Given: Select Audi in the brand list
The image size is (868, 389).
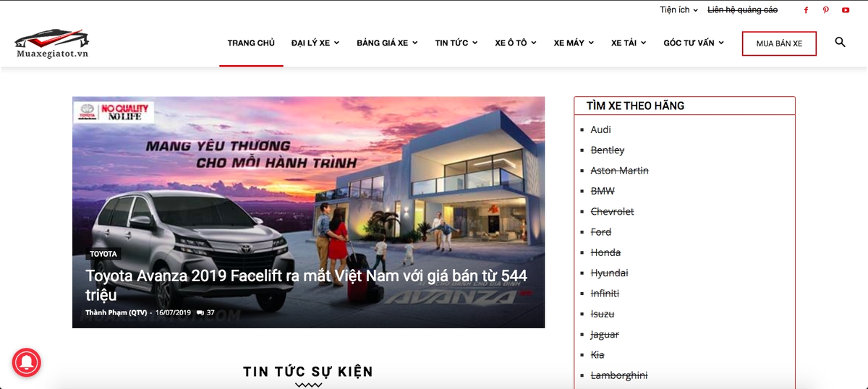Looking at the screenshot, I should [x=601, y=129].
